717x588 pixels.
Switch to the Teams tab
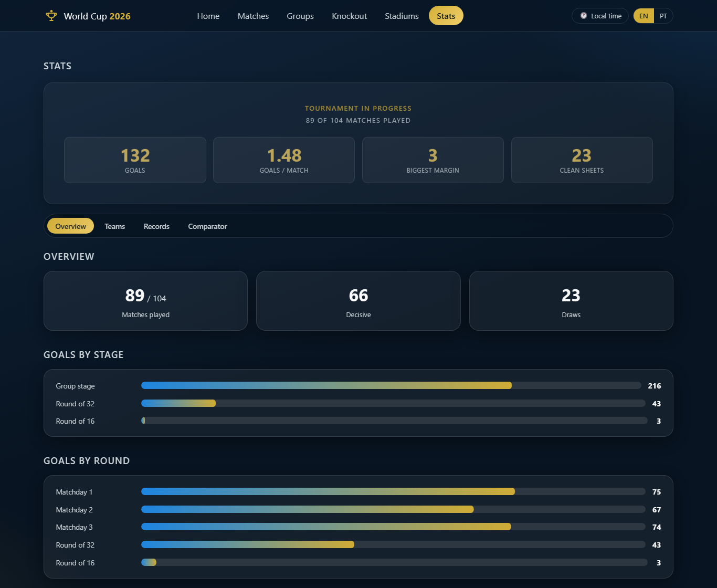(114, 226)
